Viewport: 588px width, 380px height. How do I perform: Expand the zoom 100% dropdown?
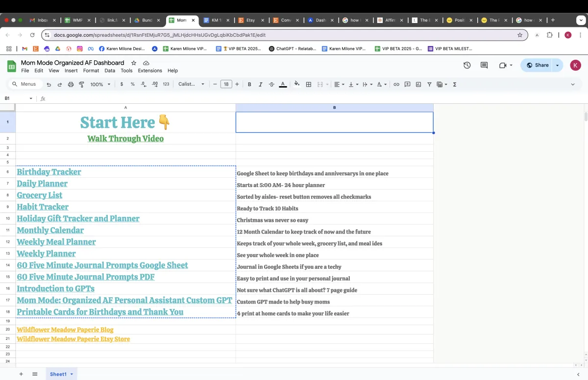[100, 84]
